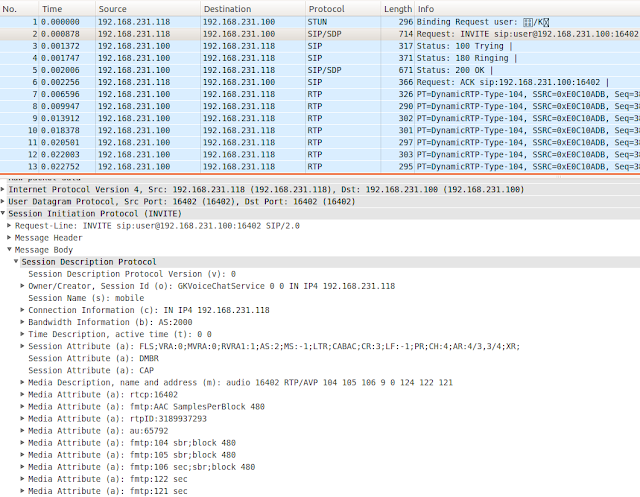Select packet 2 SIP/SDP INVITE request
Screen dimensions: 640x497
tap(320, 34)
